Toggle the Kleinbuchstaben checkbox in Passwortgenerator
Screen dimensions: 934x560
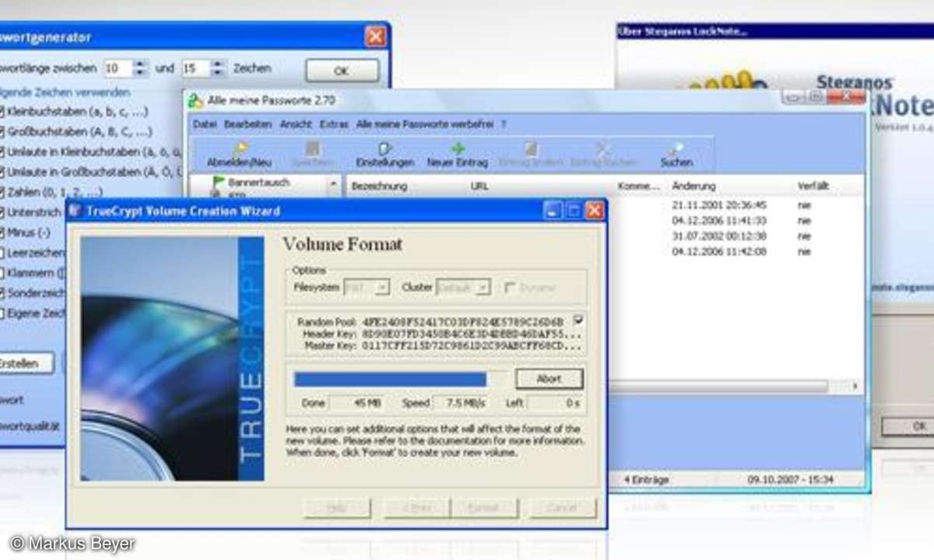click(3, 112)
